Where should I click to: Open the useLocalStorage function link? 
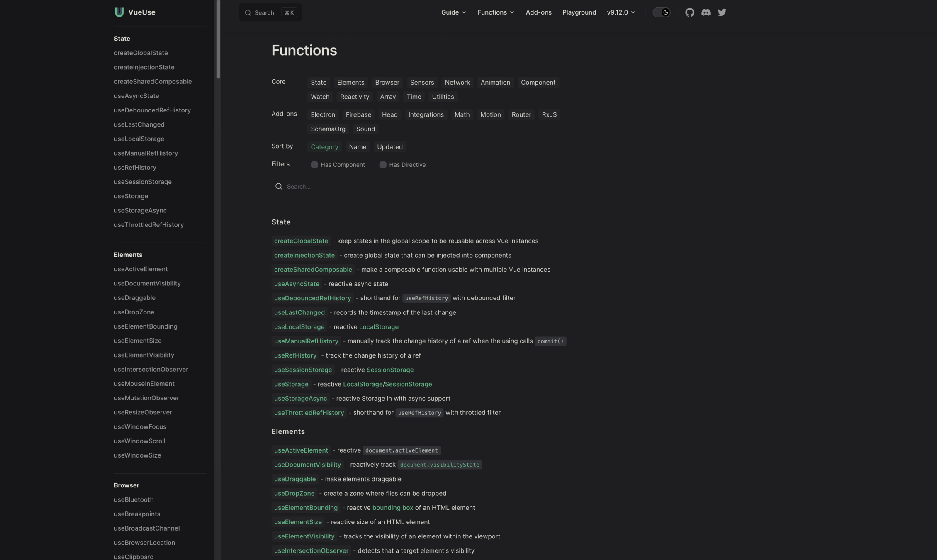click(x=299, y=327)
